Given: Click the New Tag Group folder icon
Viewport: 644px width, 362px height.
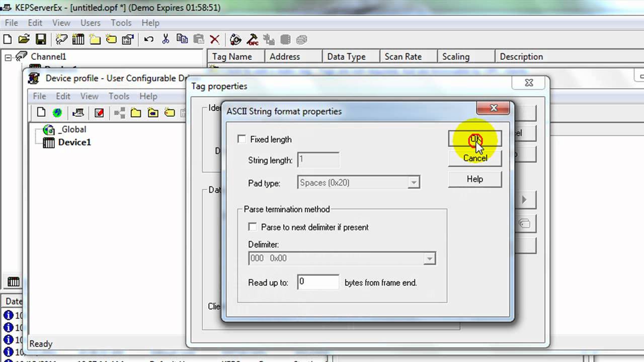Looking at the screenshot, I should point(95,39).
